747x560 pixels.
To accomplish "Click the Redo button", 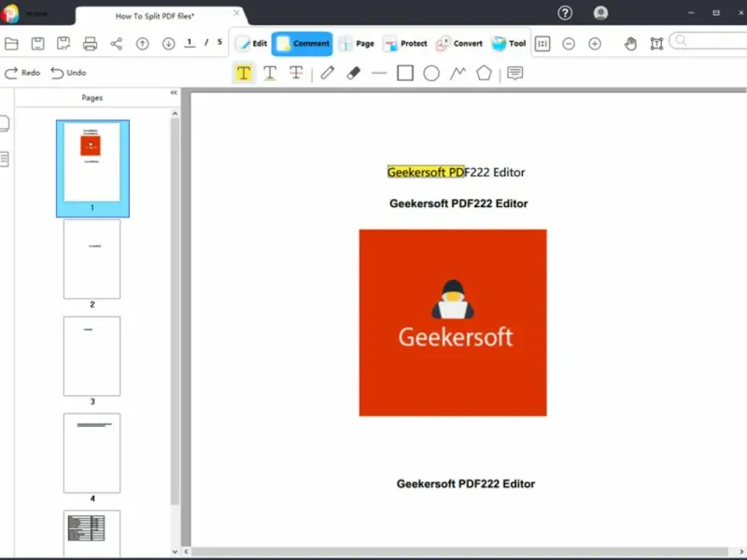I will [x=22, y=73].
